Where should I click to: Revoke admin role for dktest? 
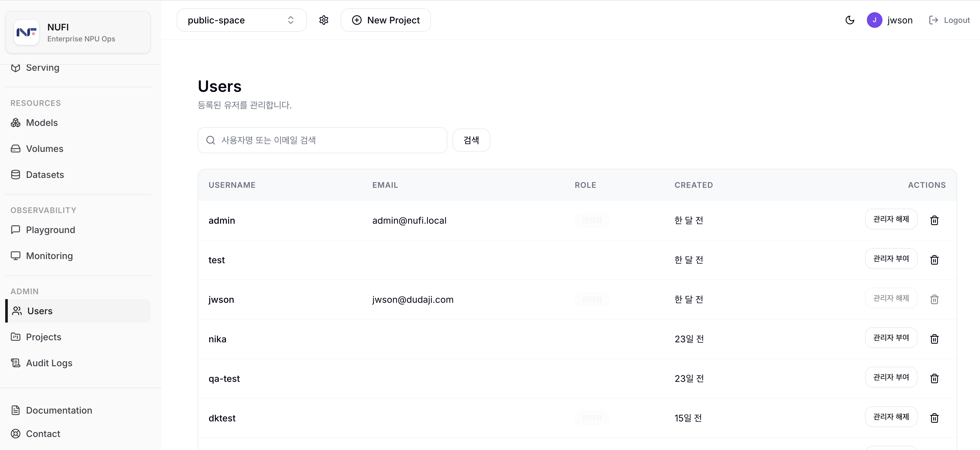pos(891,417)
